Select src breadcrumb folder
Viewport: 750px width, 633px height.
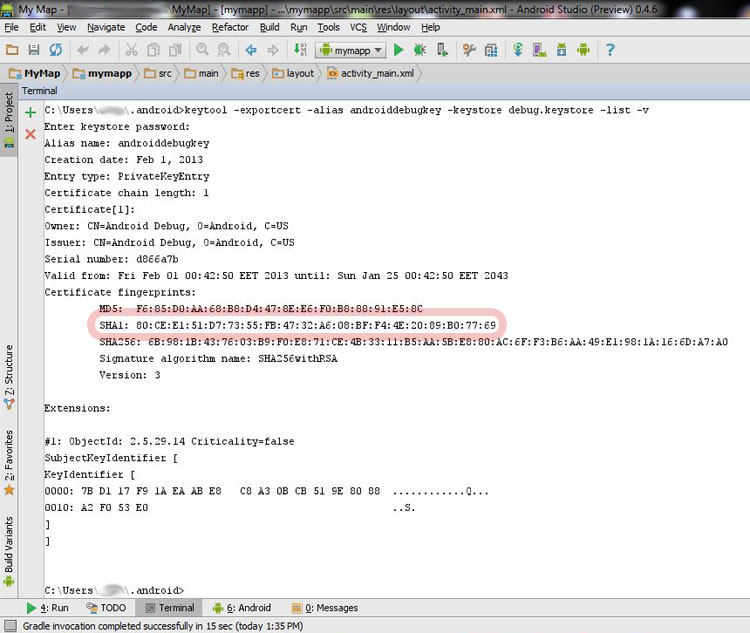coord(158,73)
